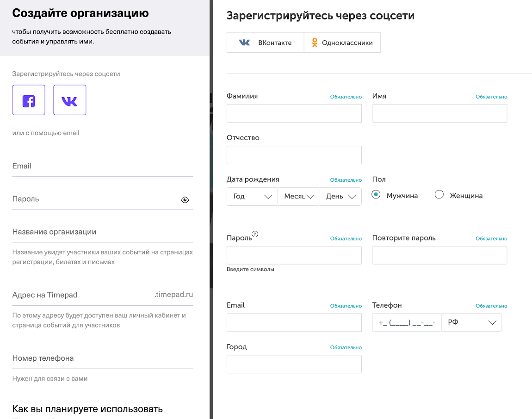Click the Отчество input field
The height and width of the screenshot is (419, 532).
294,154
